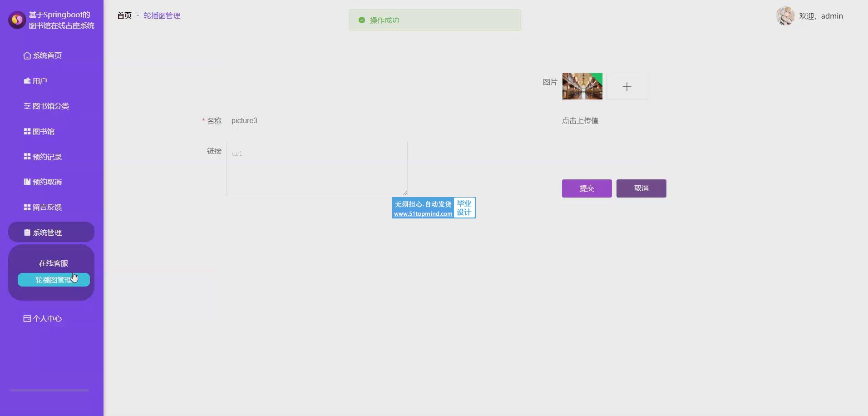Focus the 链接 url text area
This screenshot has height=416, width=868.
pos(316,169)
